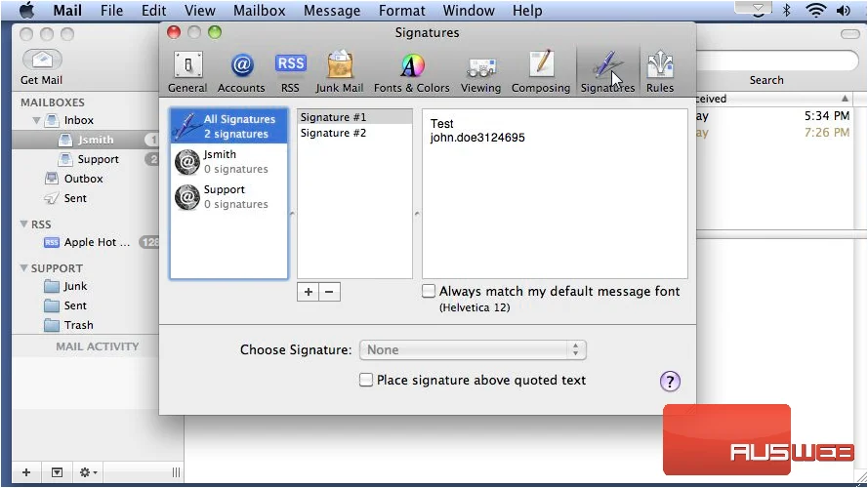Viewport: 868px width, 488px height.
Task: Click the MAIL ACTIVITY header
Action: point(98,346)
